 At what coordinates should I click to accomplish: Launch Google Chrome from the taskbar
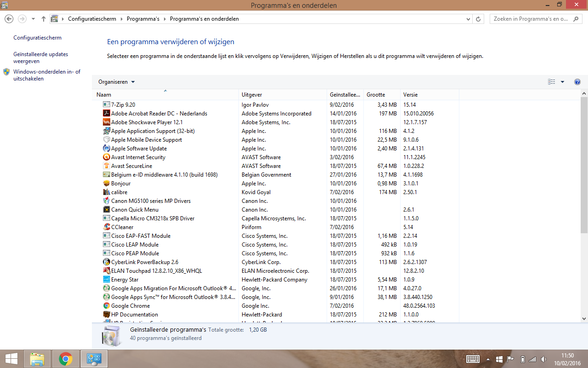[x=66, y=359]
